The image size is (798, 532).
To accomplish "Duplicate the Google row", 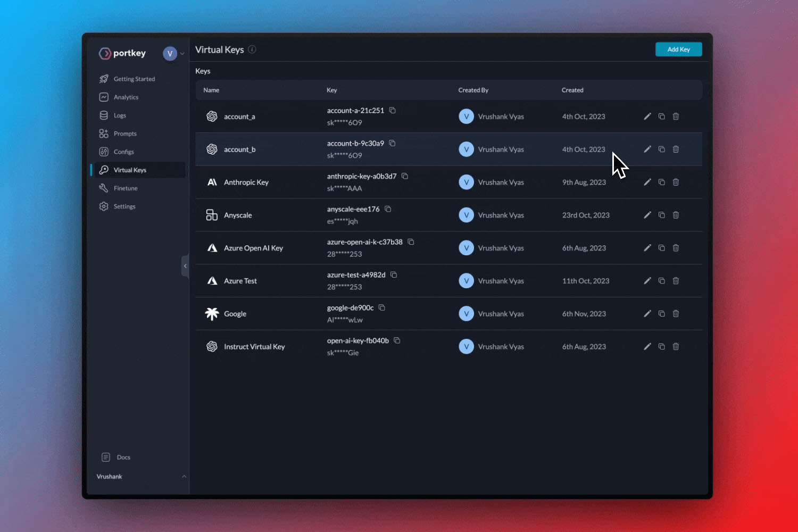I will pyautogui.click(x=662, y=314).
